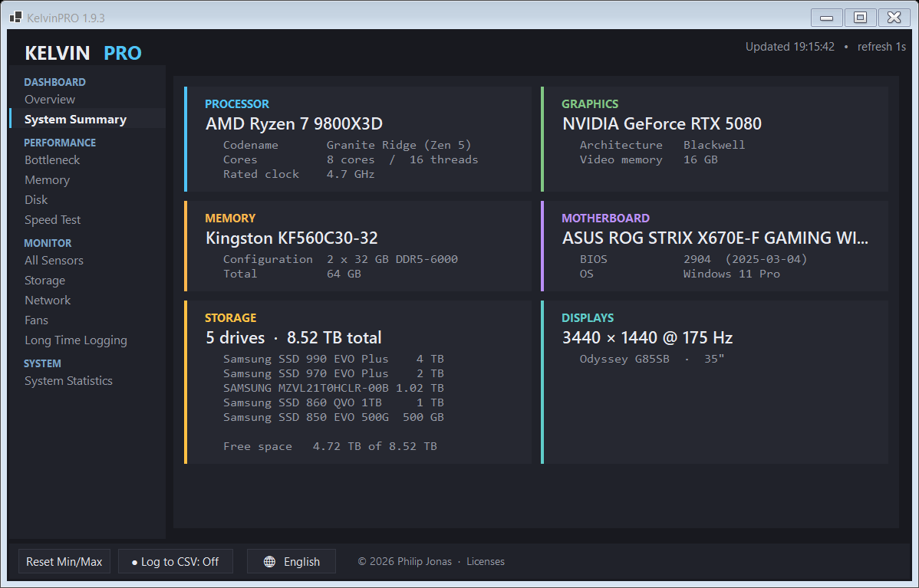Click the MOTHERBOARD card label
Viewport: 919px width, 588px height.
[605, 218]
